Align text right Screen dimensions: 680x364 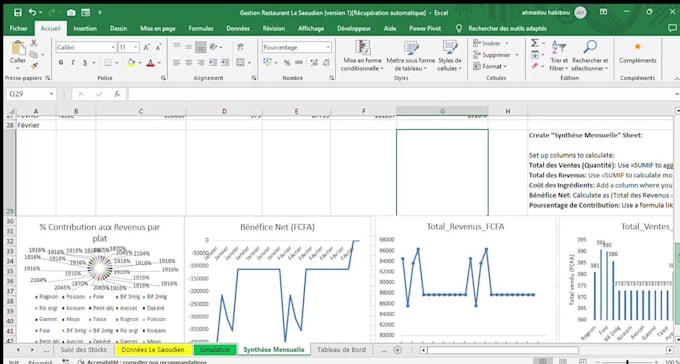200,63
